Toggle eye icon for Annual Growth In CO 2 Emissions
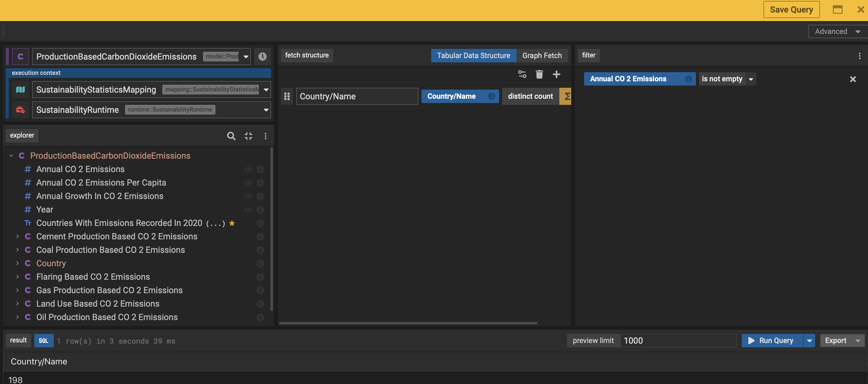The width and height of the screenshot is (868, 384). (x=248, y=196)
